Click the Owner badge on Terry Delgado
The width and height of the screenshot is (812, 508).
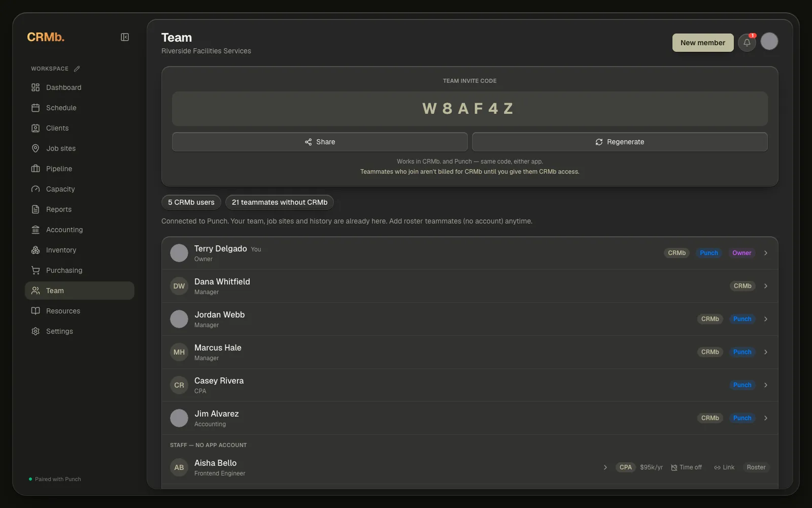tap(741, 253)
